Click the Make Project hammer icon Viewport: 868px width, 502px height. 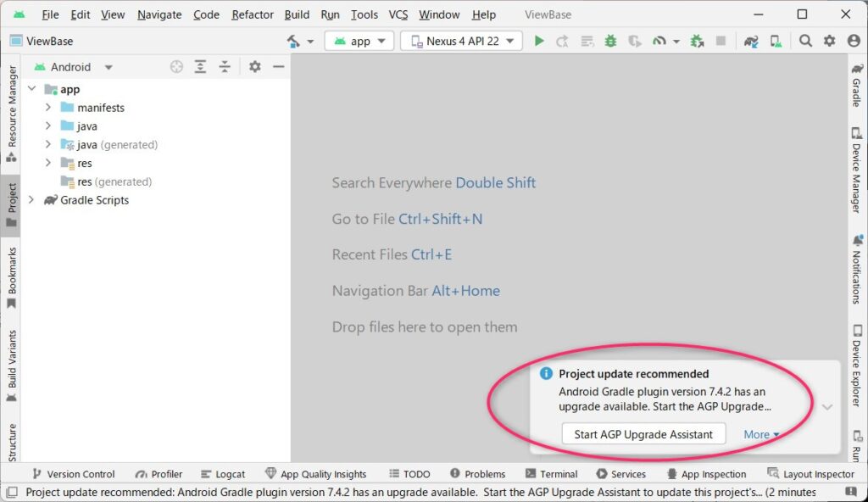click(292, 41)
